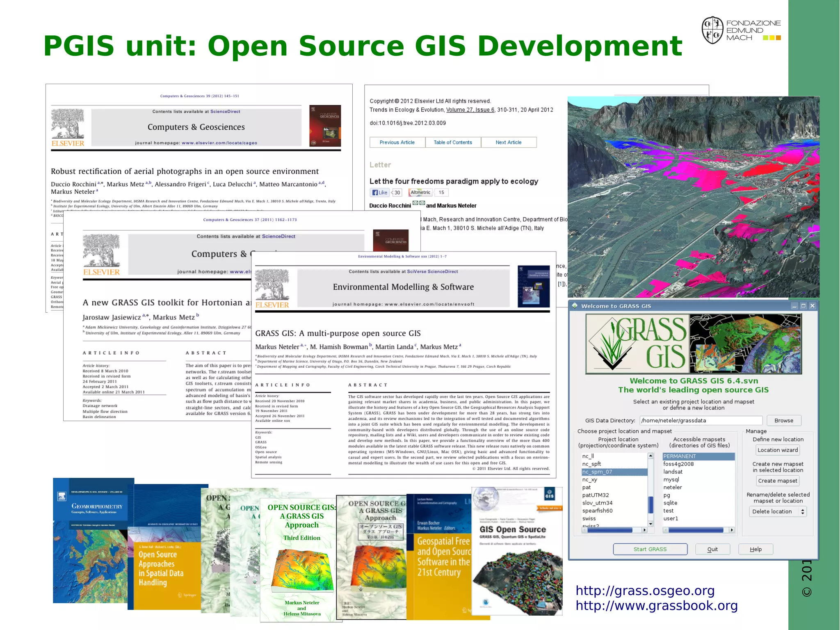Select the sqlite mapset
840x630 pixels.
698,503
